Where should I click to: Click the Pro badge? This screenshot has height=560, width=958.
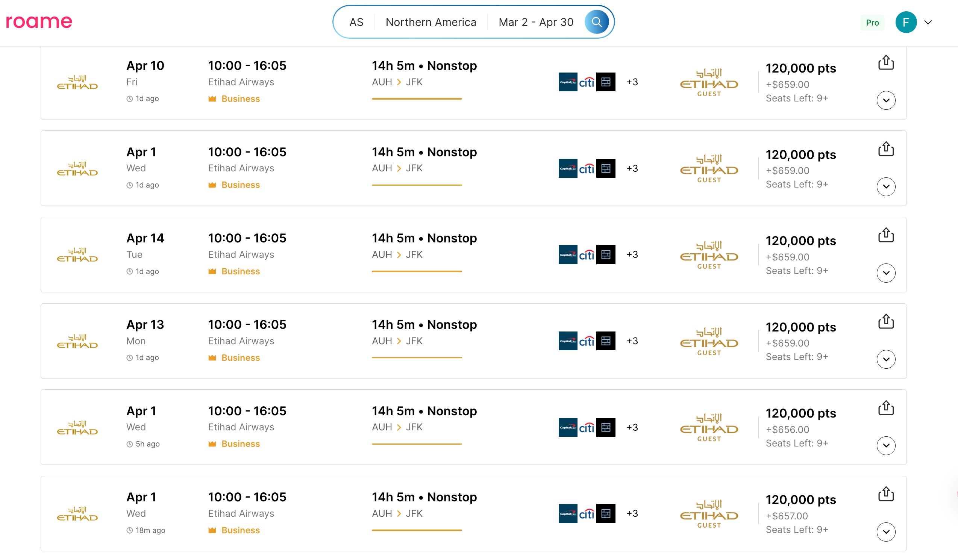click(872, 23)
